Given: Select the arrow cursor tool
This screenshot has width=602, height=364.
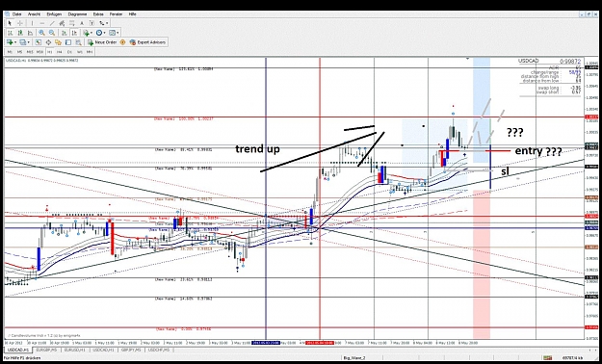Looking at the screenshot, I should pyautogui.click(x=10, y=23).
